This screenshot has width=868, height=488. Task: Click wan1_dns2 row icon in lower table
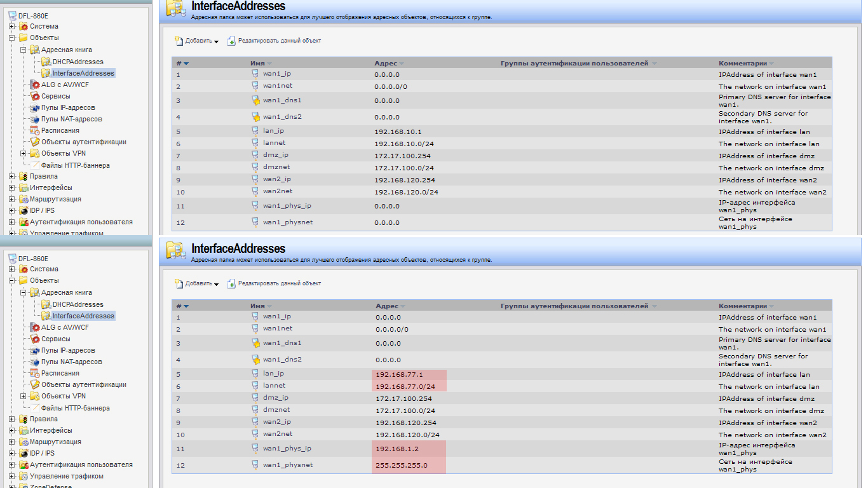(x=255, y=360)
